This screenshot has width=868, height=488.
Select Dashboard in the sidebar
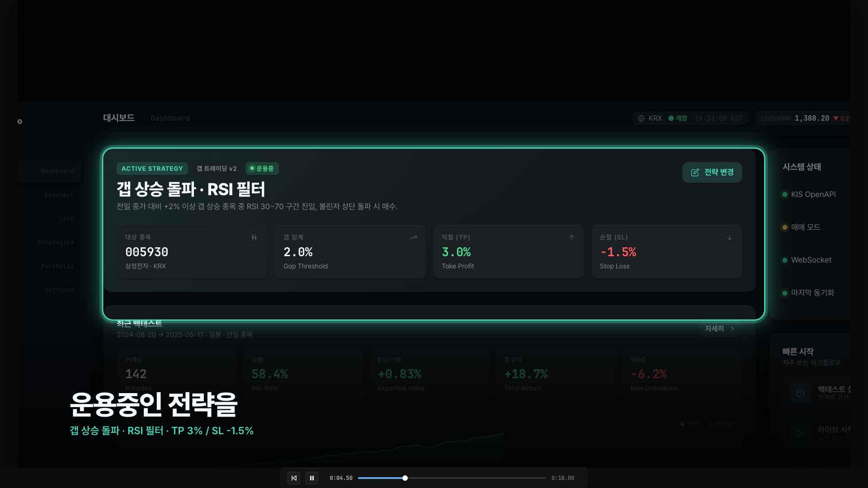[x=57, y=171]
